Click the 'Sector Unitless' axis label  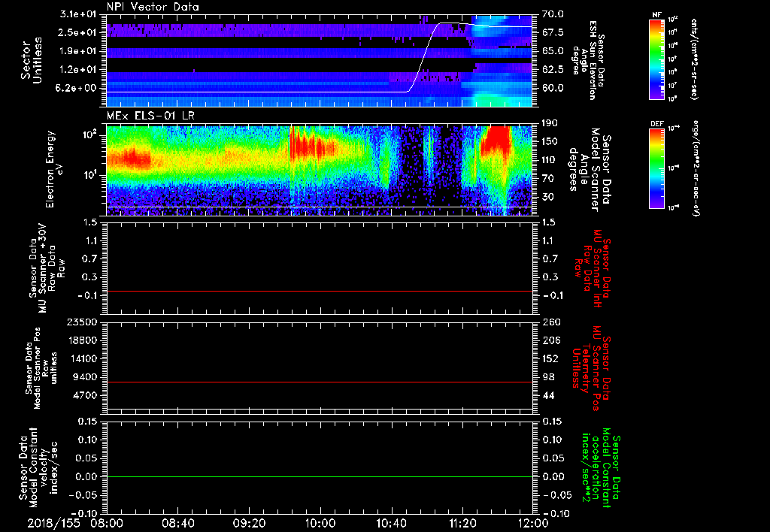32,61
